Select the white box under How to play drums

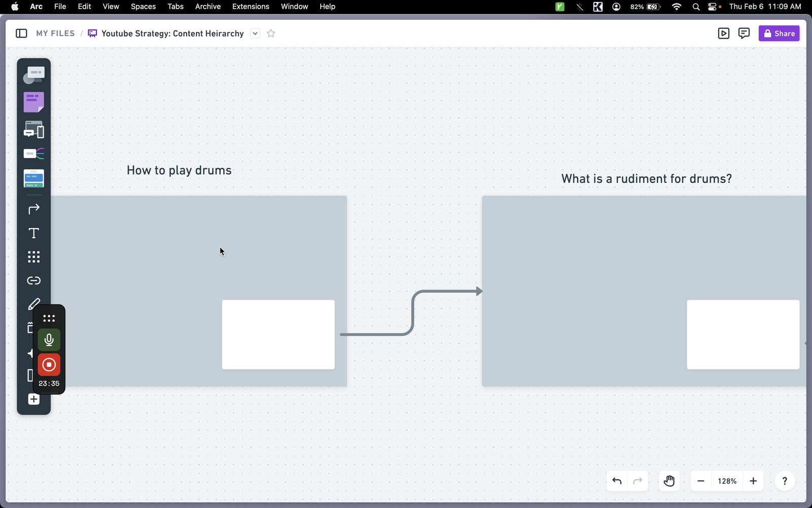tap(278, 334)
